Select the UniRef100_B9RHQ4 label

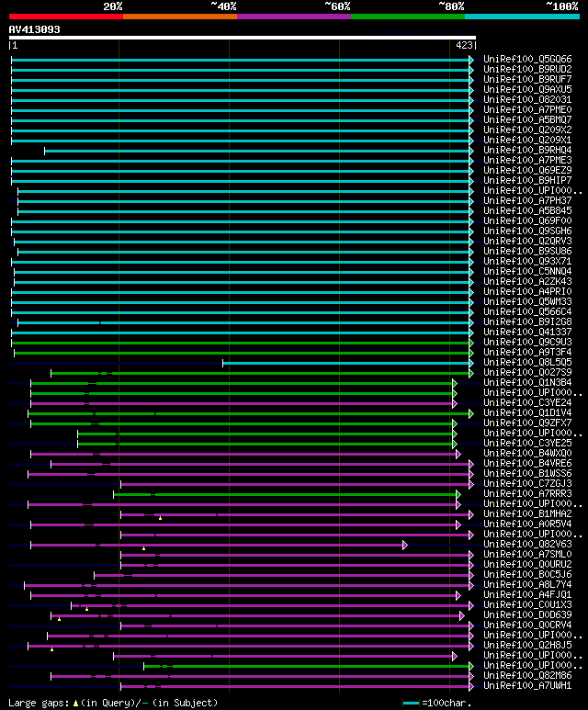[527, 151]
